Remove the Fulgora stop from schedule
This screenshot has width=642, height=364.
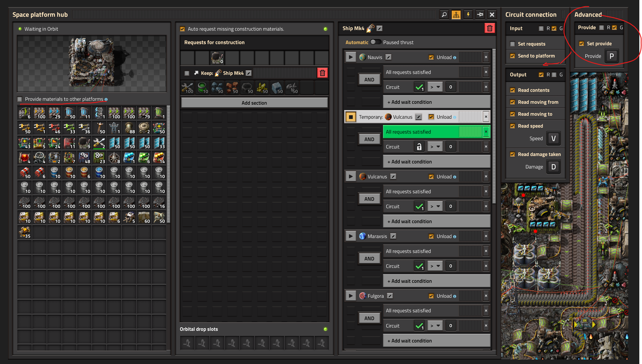tap(486, 296)
